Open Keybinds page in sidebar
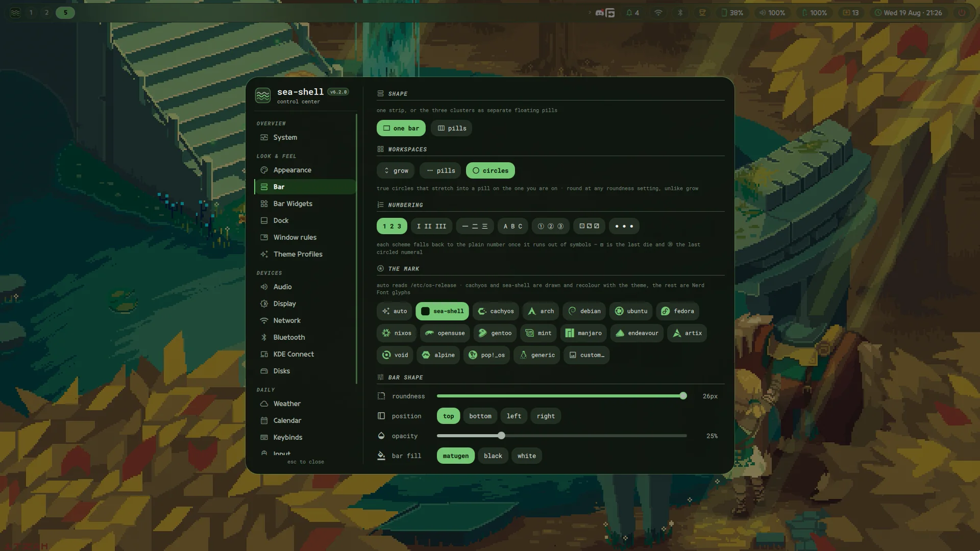980x551 pixels. [305, 437]
